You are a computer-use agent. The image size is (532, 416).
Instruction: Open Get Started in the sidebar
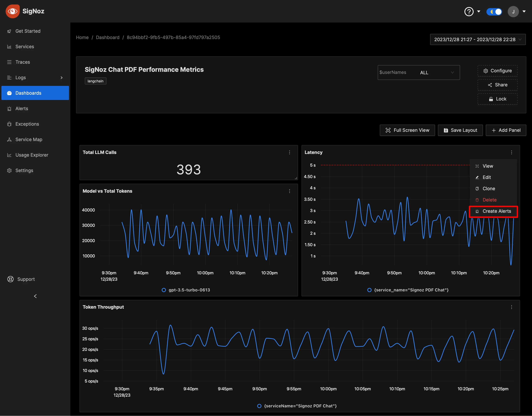[35, 31]
